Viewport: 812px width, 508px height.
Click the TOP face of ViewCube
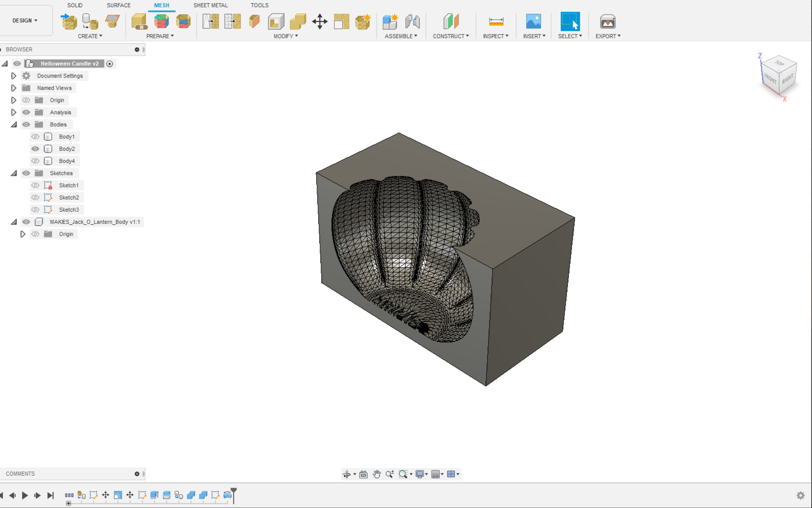tap(780, 63)
